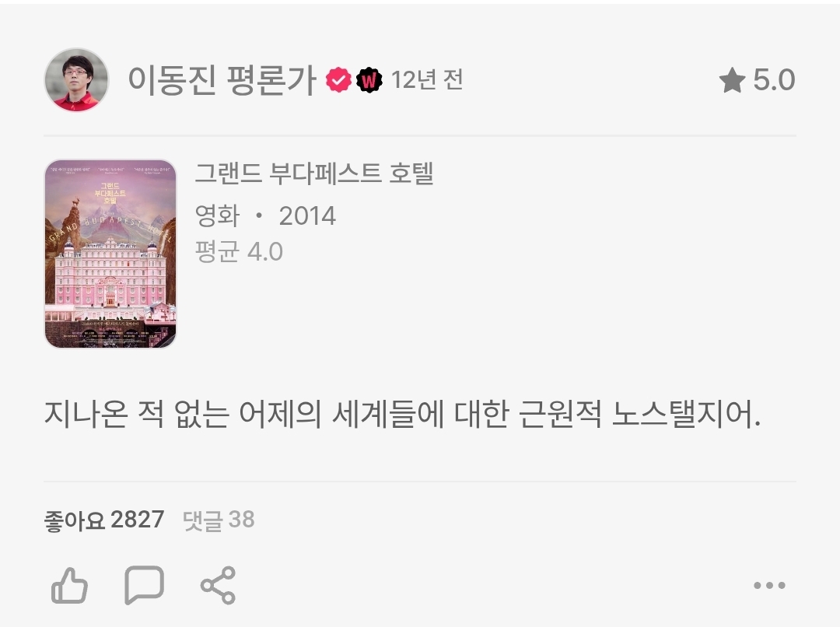
Task: Click the review text about 노스탤지어
Action: pos(402,415)
